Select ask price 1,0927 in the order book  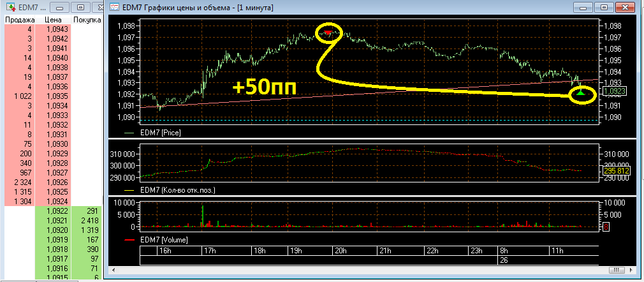pos(53,172)
